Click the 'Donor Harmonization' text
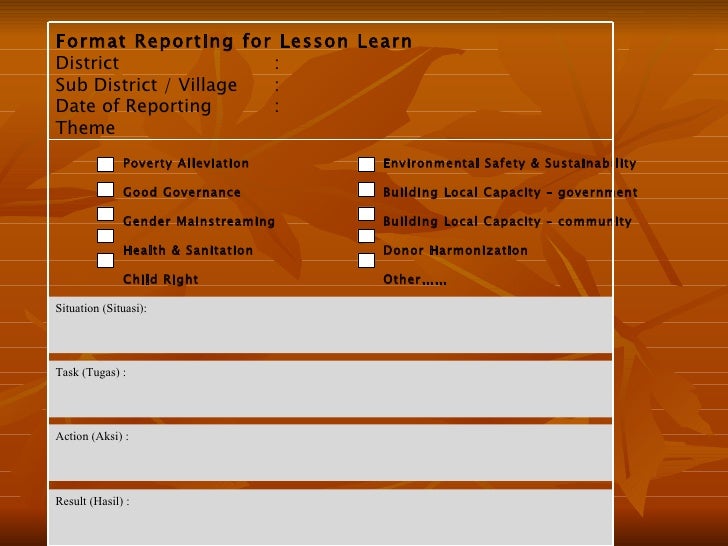The width and height of the screenshot is (728, 546). tap(455, 250)
